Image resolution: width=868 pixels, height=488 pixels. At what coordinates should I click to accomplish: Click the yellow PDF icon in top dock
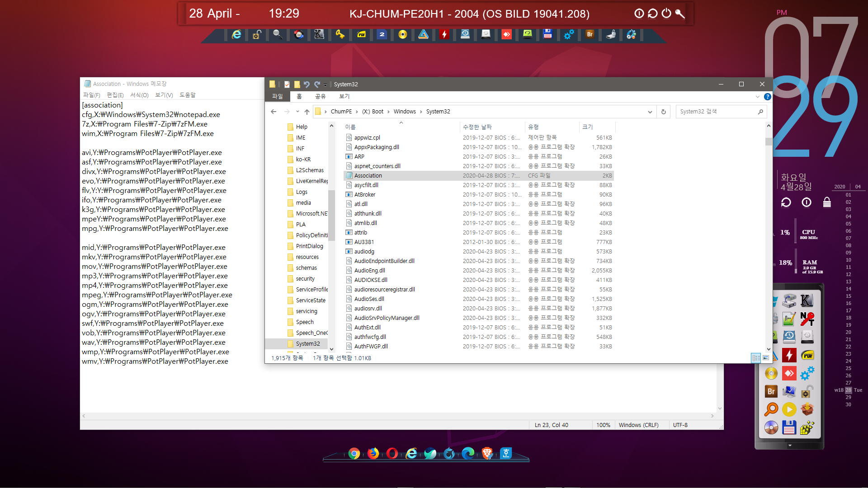361,34
